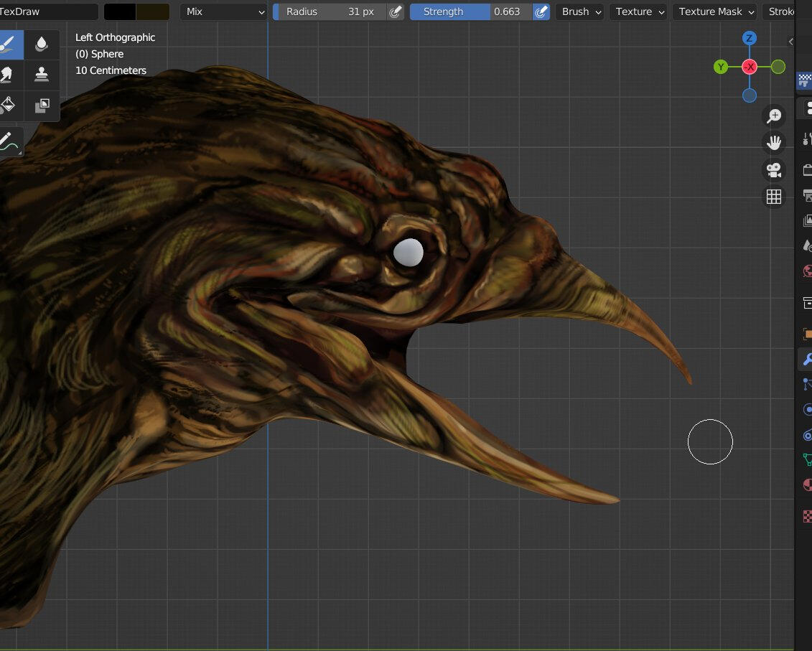Select the Mask tool
Viewport: 812px width, 651px height.
[x=42, y=105]
